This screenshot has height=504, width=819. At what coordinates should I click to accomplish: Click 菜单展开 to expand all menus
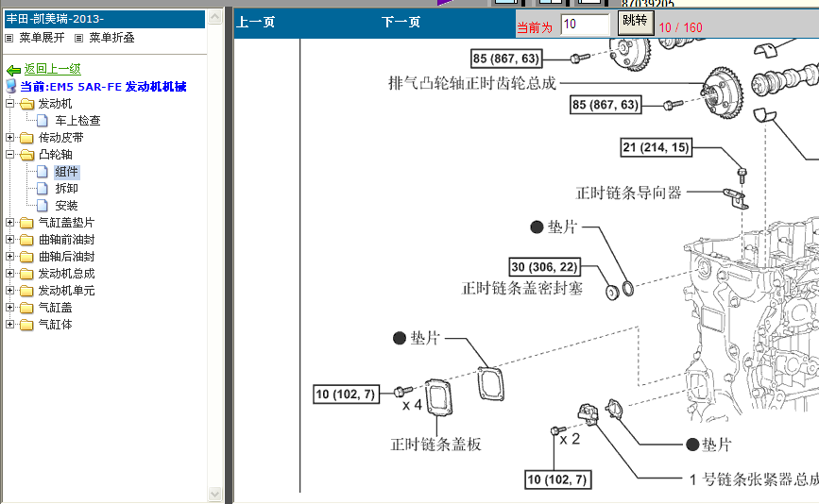click(x=42, y=38)
